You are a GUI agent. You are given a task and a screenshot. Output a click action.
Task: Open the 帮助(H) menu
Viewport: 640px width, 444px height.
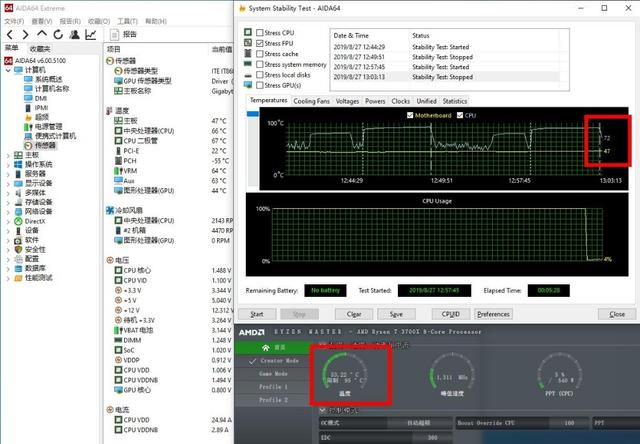pyautogui.click(x=156, y=21)
